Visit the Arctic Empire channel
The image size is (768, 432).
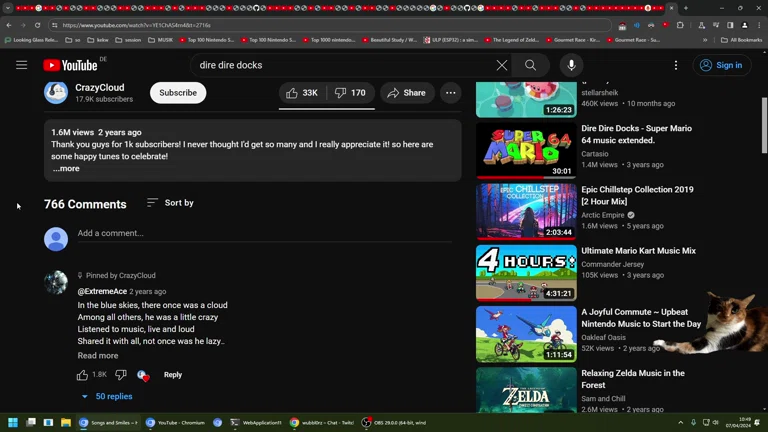tap(602, 215)
